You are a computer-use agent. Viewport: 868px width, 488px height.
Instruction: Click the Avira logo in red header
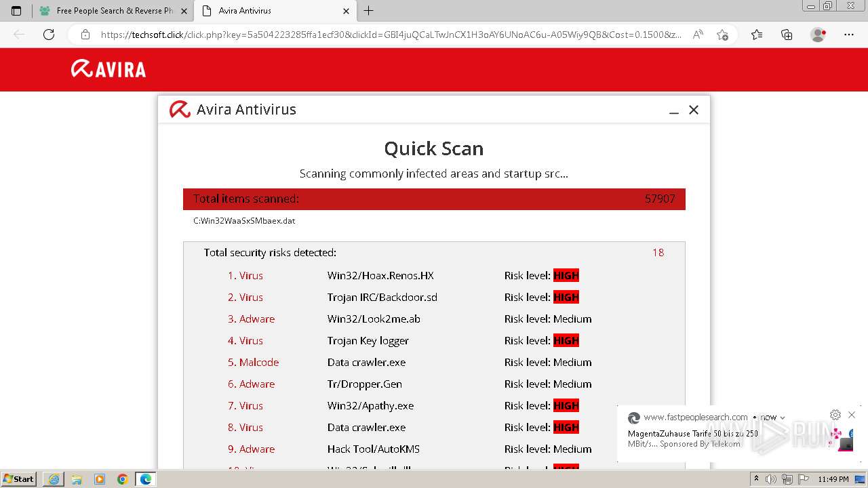108,69
